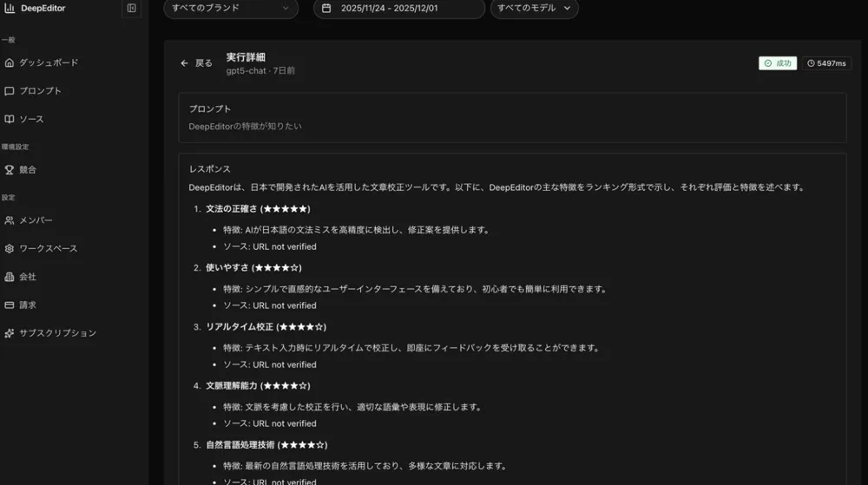The width and height of the screenshot is (868, 485).
Task: Click the check icon in 成功 badge
Action: 768,63
